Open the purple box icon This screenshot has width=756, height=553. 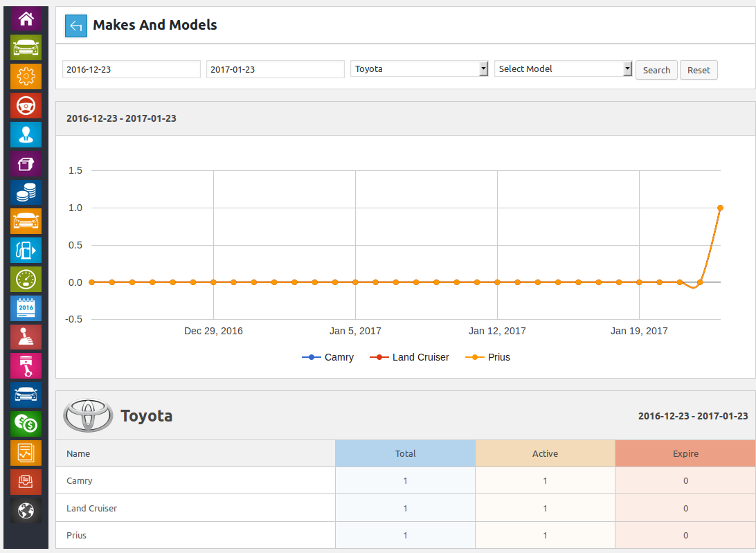click(x=26, y=163)
